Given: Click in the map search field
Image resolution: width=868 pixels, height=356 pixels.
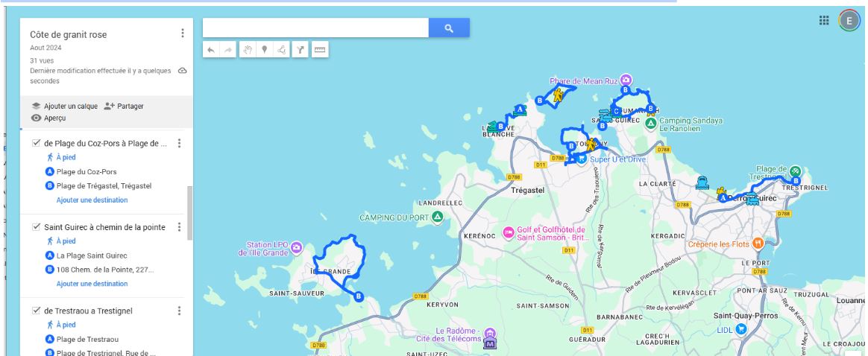Looking at the screenshot, I should click(x=315, y=28).
